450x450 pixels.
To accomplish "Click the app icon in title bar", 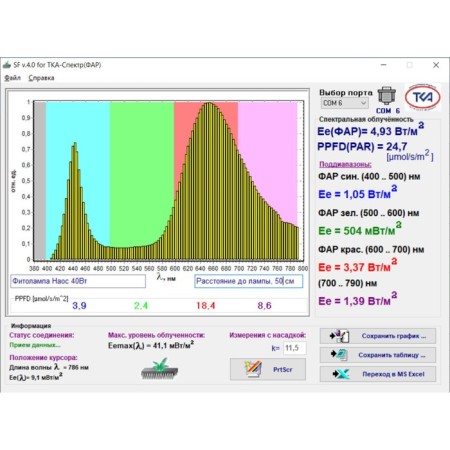I will (7, 65).
